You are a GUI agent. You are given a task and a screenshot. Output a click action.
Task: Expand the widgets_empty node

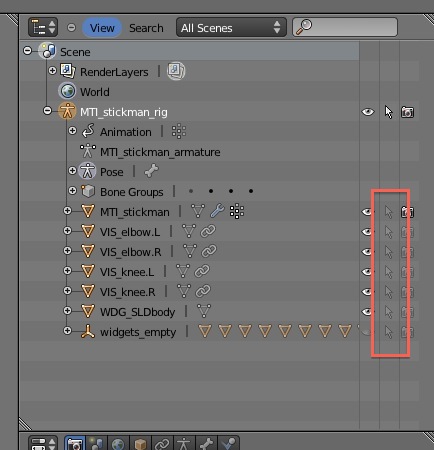coord(68,331)
